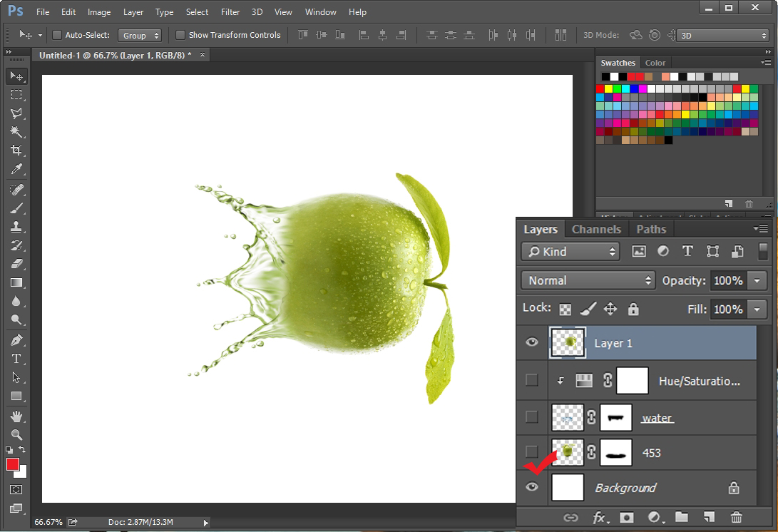The width and height of the screenshot is (778, 532).
Task: Switch to the Color tab
Action: tap(655, 63)
